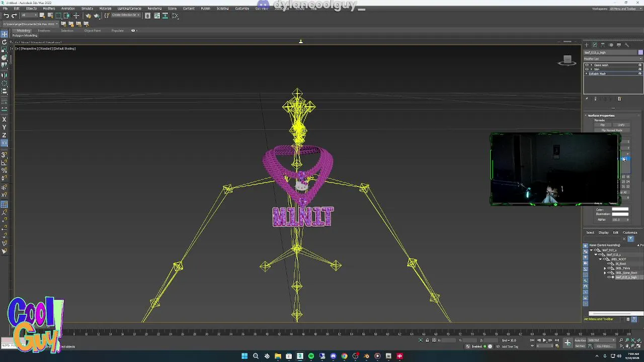Open the selection filter All dropdown
Viewport: 644px width, 362px height.
[x=29, y=16]
